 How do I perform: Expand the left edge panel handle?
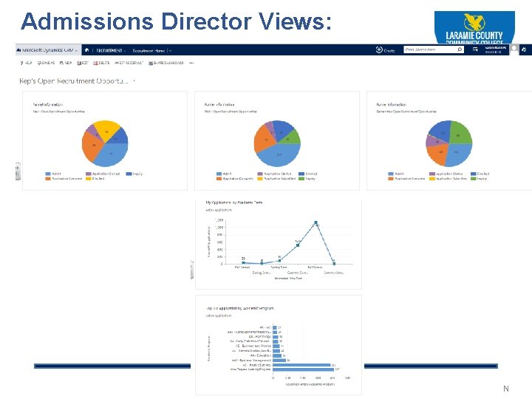pos(18,171)
